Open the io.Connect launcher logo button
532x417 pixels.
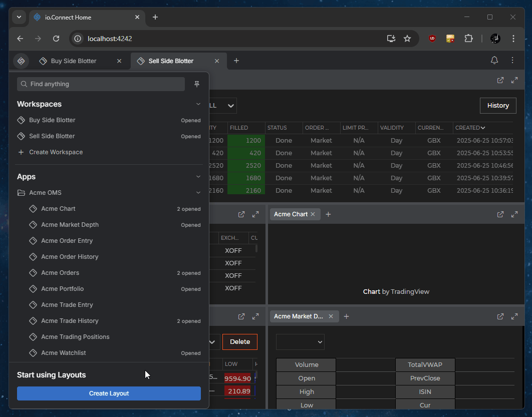tap(21, 61)
